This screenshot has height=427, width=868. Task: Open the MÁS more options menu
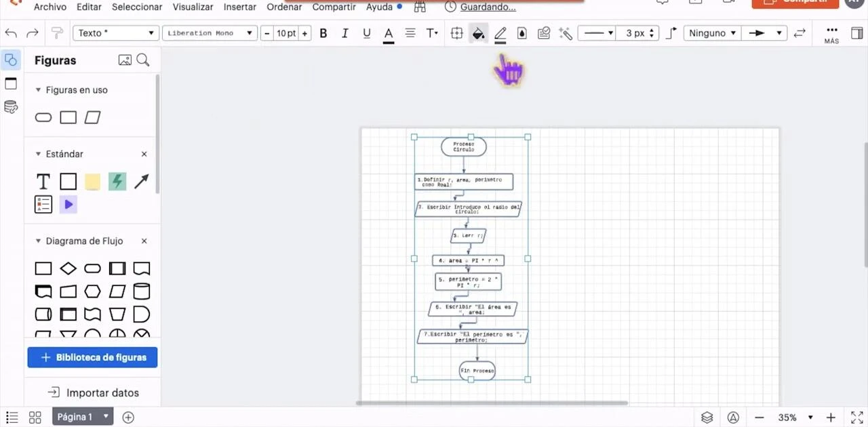tap(832, 35)
